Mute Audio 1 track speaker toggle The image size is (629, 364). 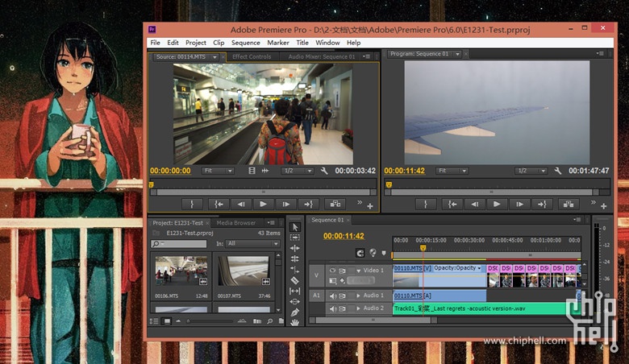(x=333, y=296)
